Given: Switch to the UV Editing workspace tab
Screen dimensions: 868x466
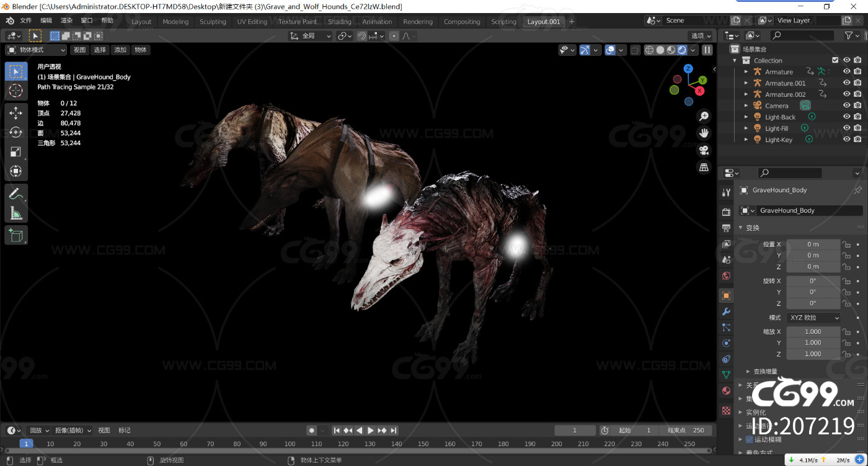Looking at the screenshot, I should tap(252, 22).
